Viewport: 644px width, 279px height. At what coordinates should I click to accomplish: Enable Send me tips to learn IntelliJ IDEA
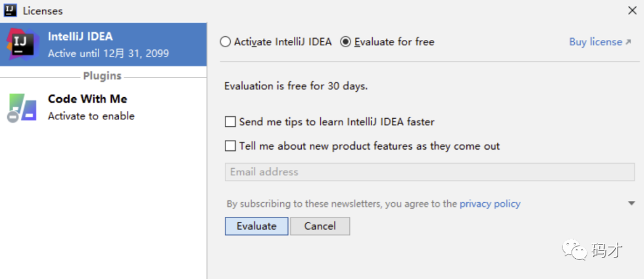[x=230, y=122]
